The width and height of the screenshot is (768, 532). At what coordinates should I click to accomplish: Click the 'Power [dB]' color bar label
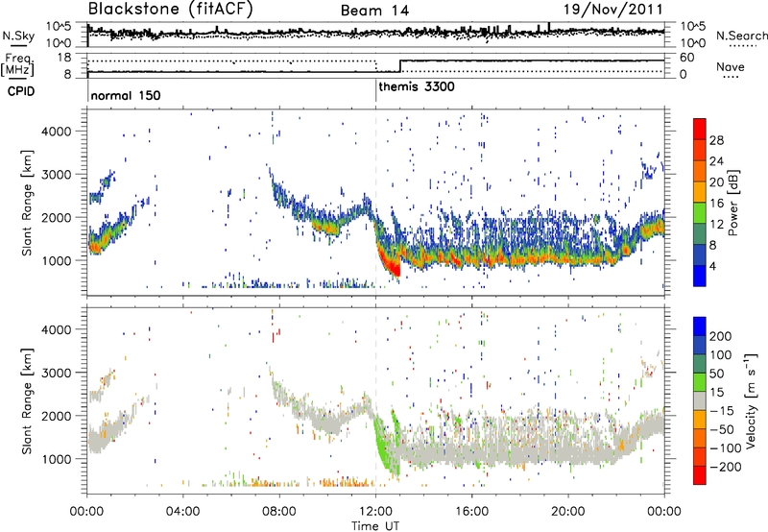(733, 203)
